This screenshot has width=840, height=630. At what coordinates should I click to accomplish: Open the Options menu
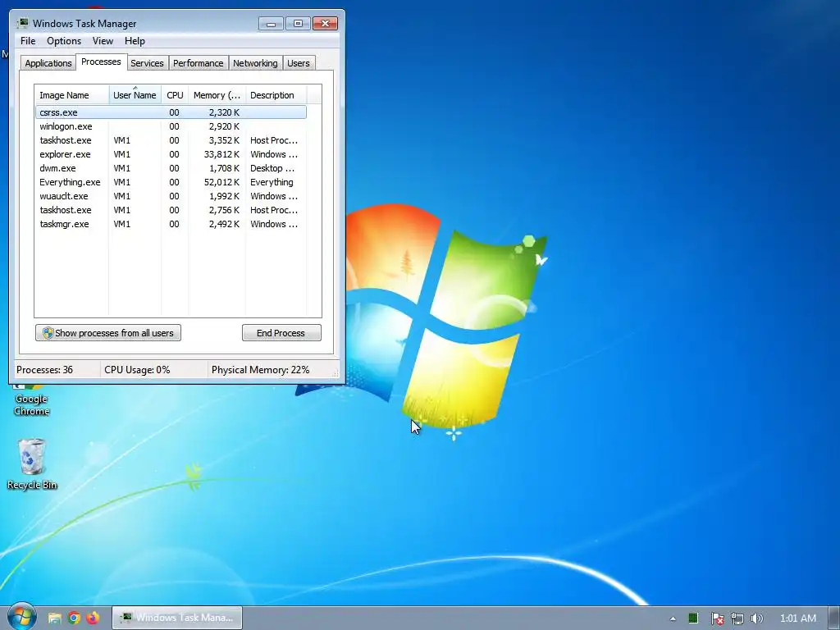(64, 41)
